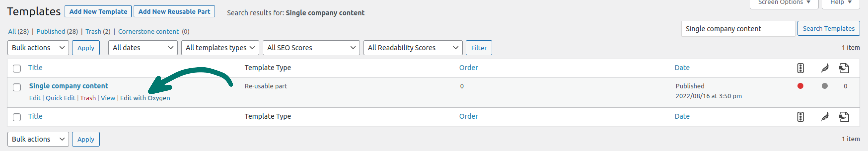Click the red SEO score dot
The height and width of the screenshot is (151, 868).
(x=800, y=86)
